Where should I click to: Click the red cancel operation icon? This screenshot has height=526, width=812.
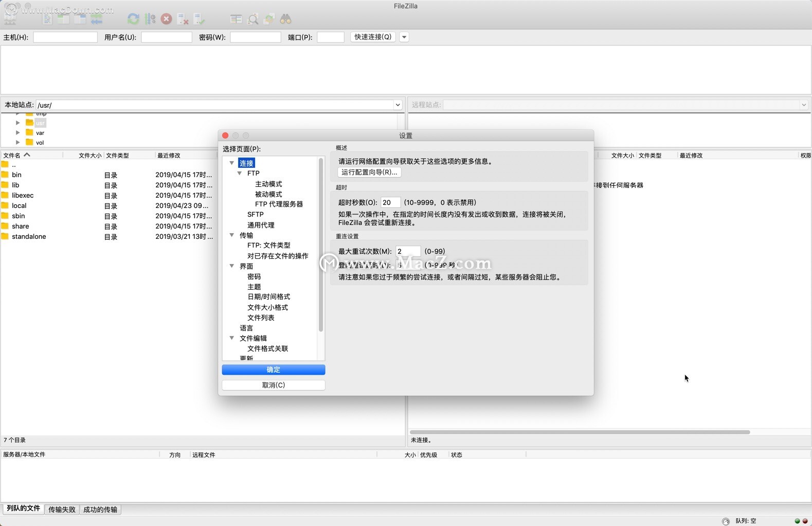[166, 19]
